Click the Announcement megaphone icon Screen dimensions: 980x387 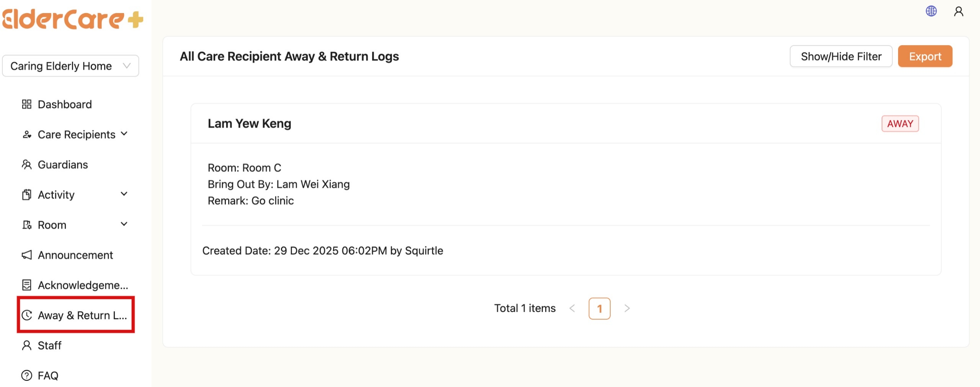click(26, 255)
